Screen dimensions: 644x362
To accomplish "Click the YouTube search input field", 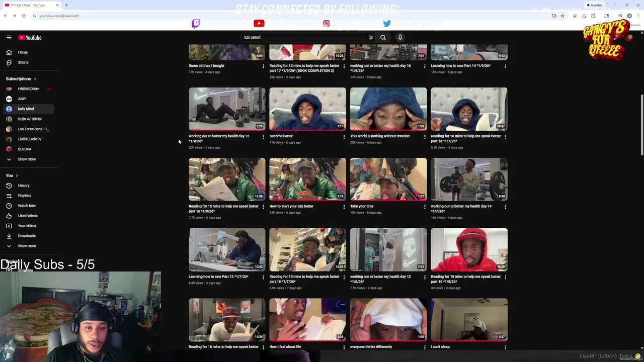I will (304, 37).
